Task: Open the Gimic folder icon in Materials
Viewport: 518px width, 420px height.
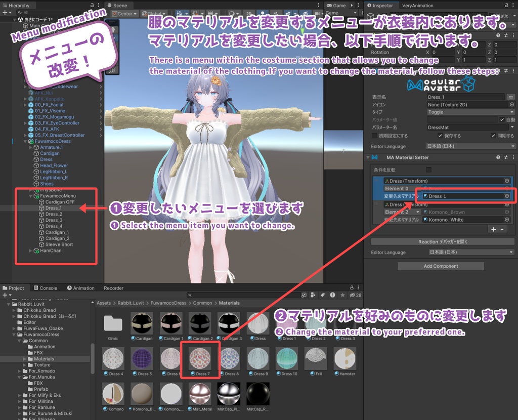Action: pos(113,323)
